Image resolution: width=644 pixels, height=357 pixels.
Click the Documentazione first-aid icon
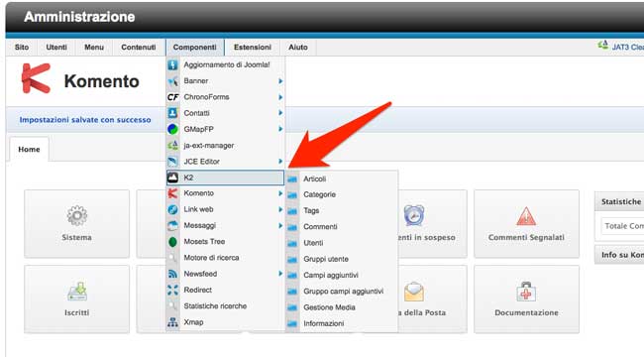tap(526, 292)
